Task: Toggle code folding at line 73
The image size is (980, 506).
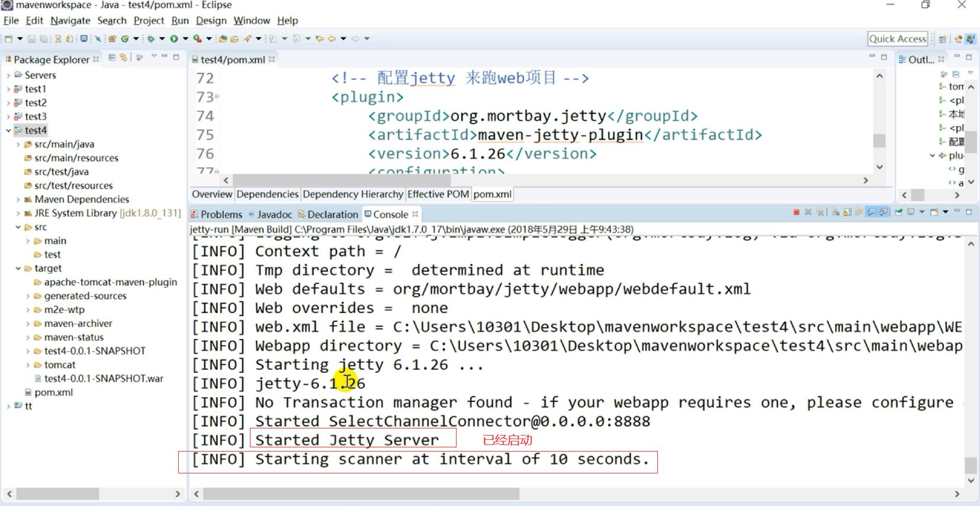Action: 217,96
